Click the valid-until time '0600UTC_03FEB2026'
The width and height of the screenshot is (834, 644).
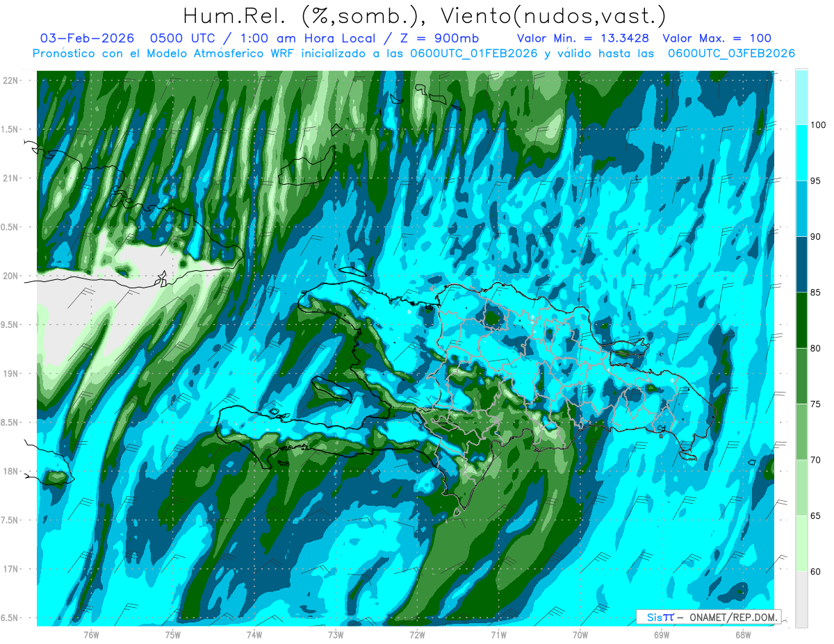point(731,53)
